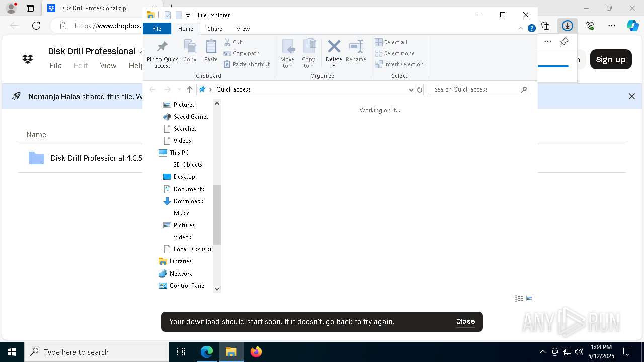The height and width of the screenshot is (362, 644).
Task: Click the Delete X icon
Action: pyautogui.click(x=334, y=47)
